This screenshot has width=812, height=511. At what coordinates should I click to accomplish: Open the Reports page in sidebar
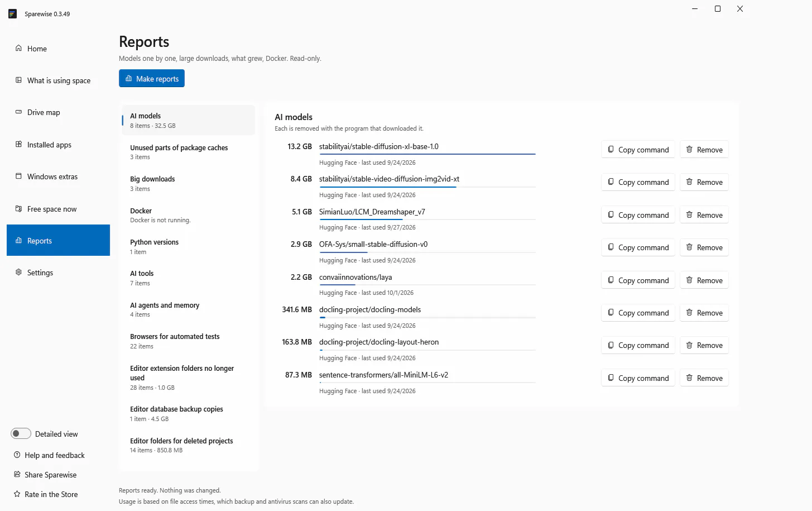click(x=58, y=240)
